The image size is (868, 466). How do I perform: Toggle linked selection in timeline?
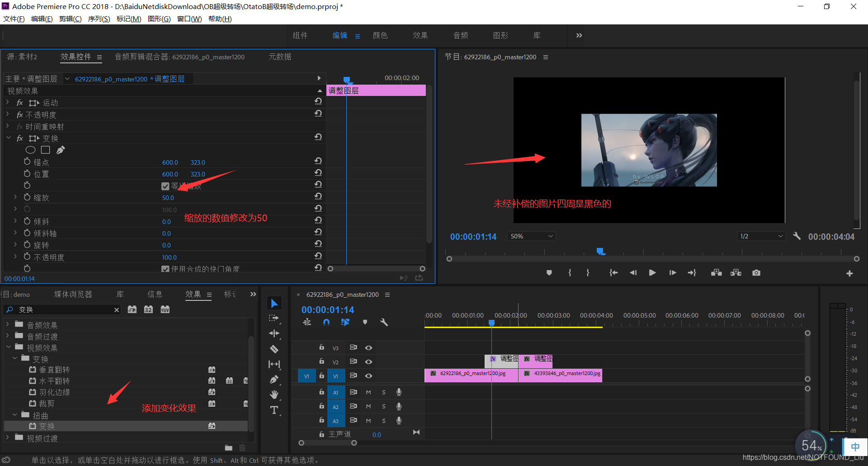[x=345, y=322]
